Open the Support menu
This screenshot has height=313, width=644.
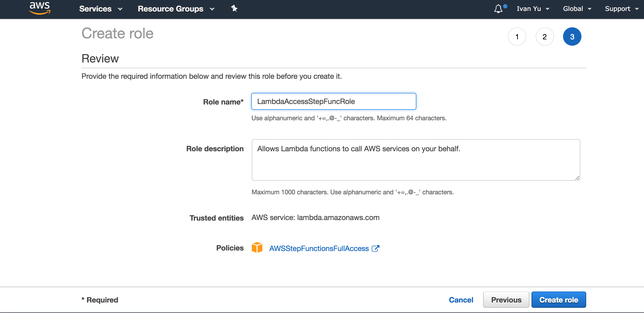pyautogui.click(x=621, y=9)
